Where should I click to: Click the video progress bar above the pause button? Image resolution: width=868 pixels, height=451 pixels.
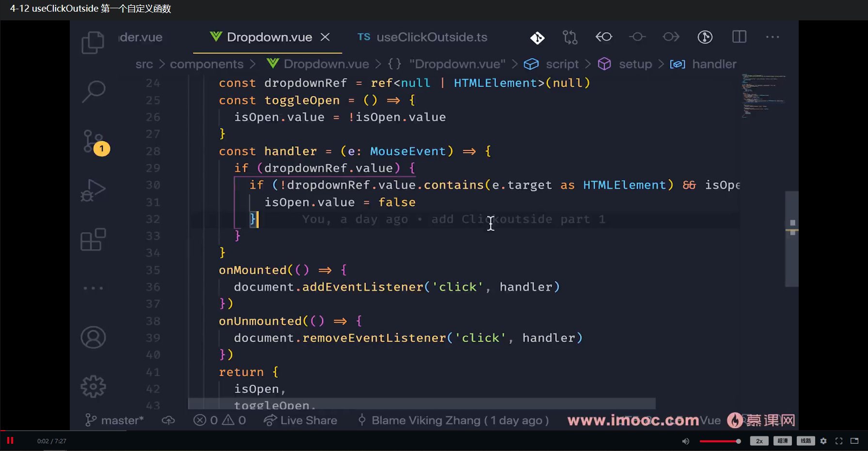point(434,430)
